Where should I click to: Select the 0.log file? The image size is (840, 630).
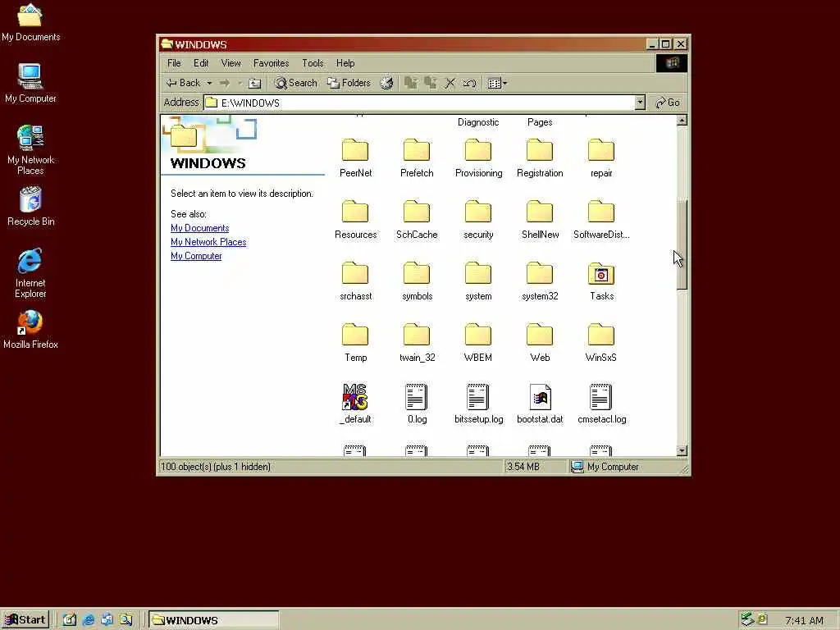[417, 404]
